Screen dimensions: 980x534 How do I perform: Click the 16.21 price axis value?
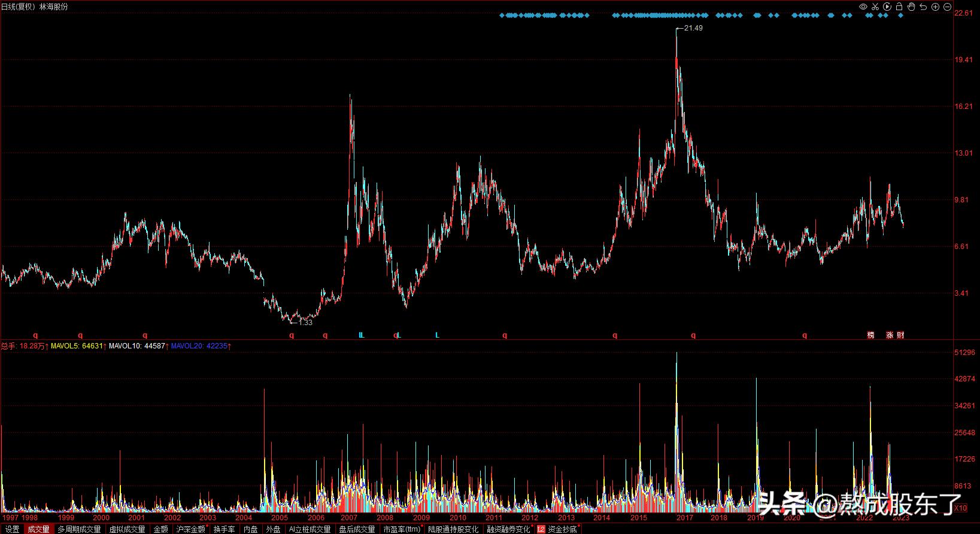pos(963,107)
